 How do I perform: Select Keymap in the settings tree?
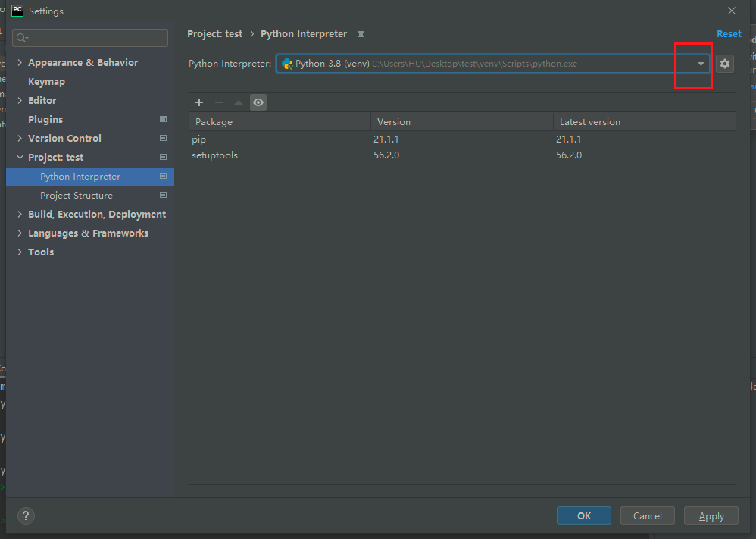click(46, 82)
